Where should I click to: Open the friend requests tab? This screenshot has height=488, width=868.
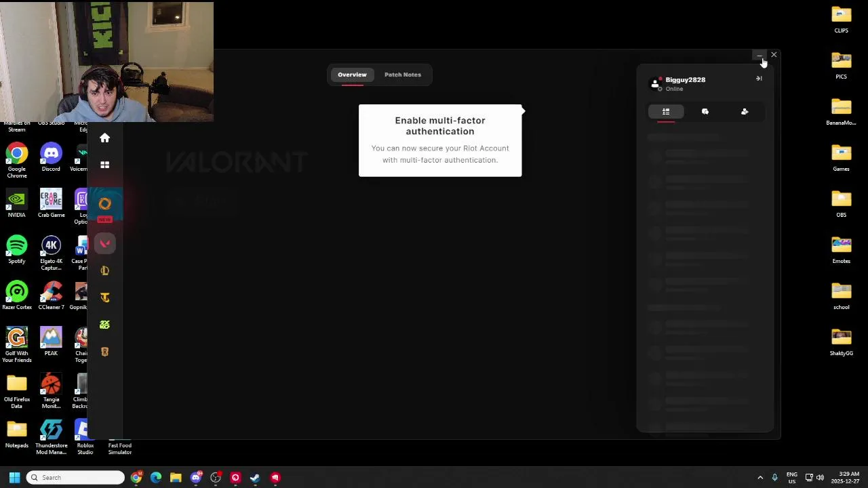[745, 112]
